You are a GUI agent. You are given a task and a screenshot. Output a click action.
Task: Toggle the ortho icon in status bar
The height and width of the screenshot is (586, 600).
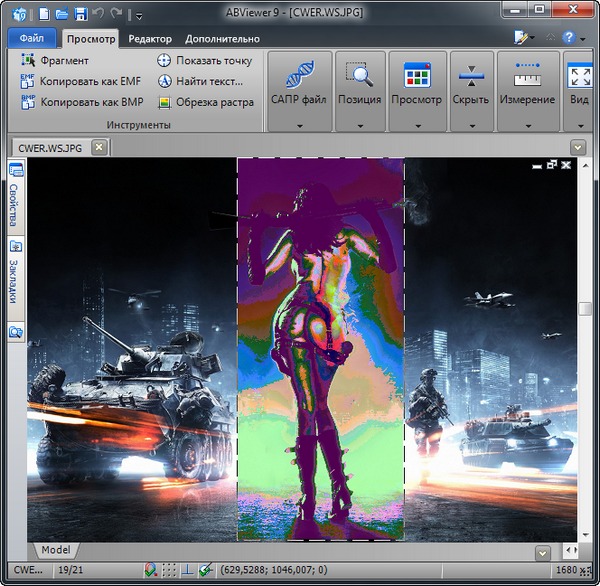187,570
